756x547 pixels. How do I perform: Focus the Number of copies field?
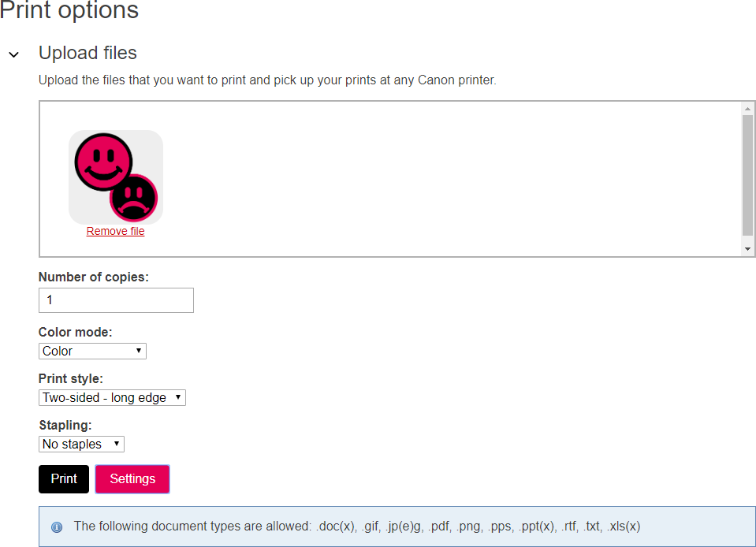(x=116, y=300)
